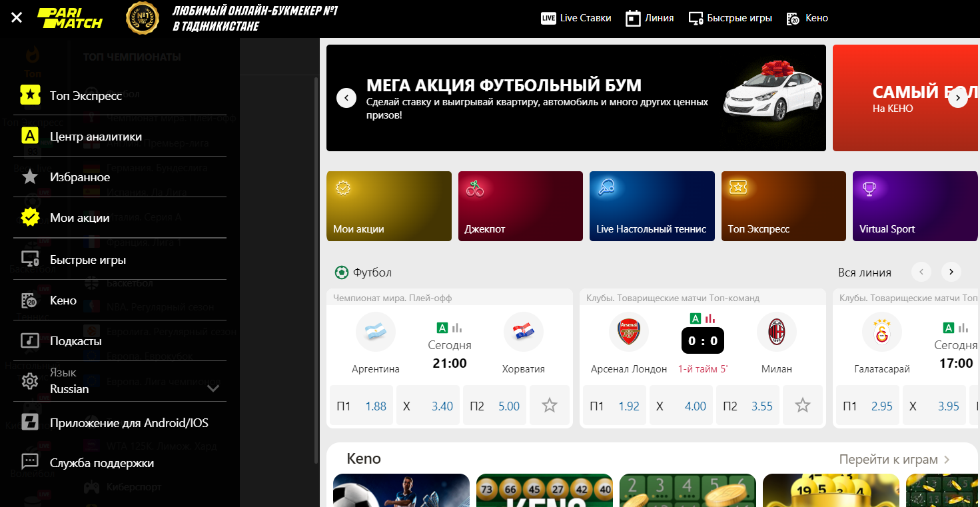Close the side menu with X icon
The image size is (980, 507).
17,17
